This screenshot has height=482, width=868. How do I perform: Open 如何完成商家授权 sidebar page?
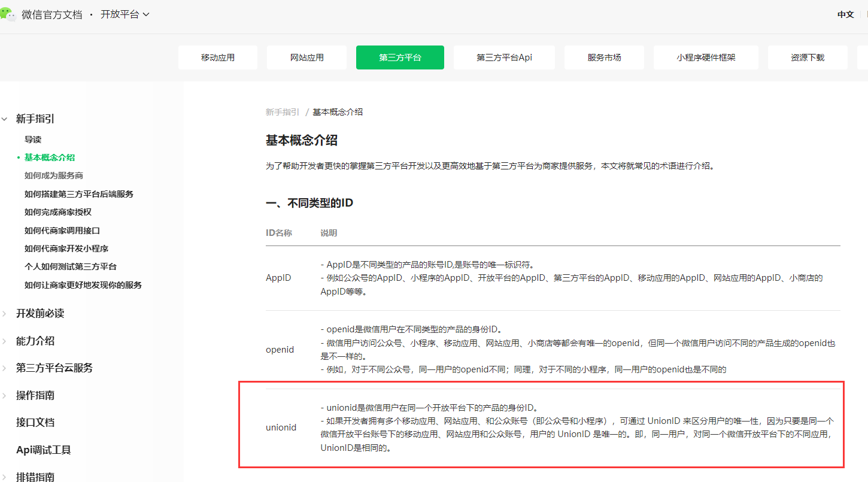[58, 212]
